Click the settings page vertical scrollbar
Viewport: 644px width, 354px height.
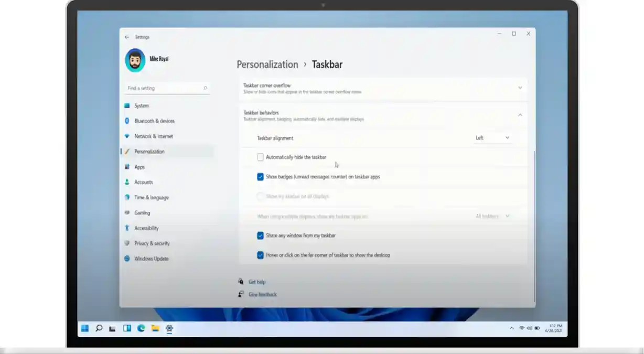[534, 226]
